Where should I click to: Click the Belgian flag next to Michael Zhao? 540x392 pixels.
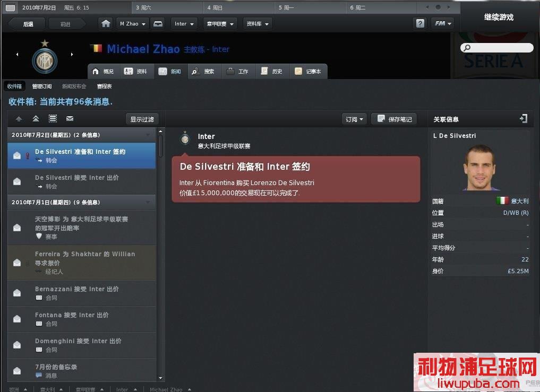pos(97,48)
